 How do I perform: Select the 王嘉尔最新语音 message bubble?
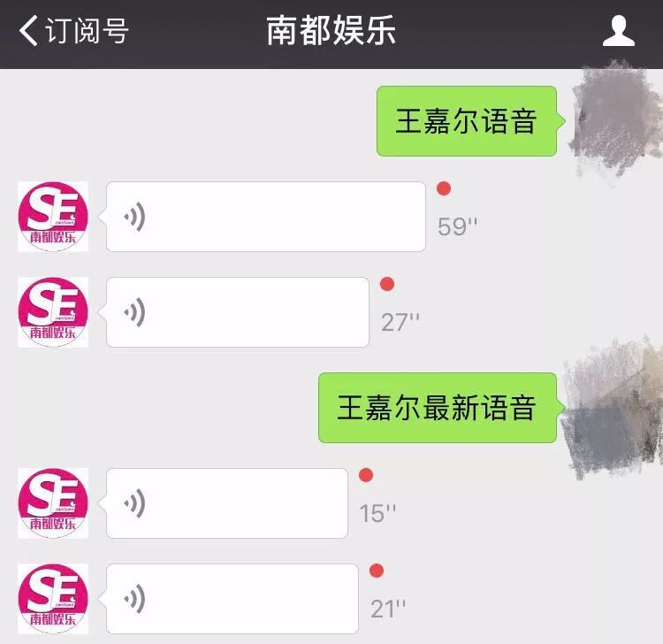438,408
